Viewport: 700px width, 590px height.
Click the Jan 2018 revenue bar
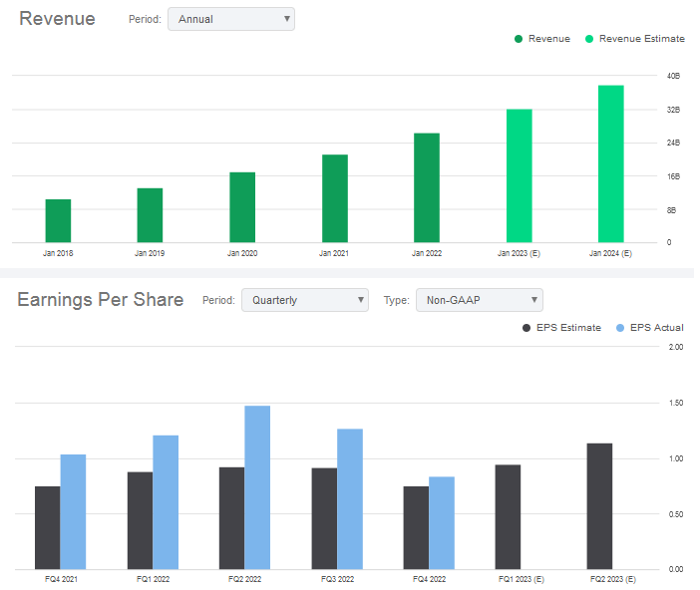(58, 221)
